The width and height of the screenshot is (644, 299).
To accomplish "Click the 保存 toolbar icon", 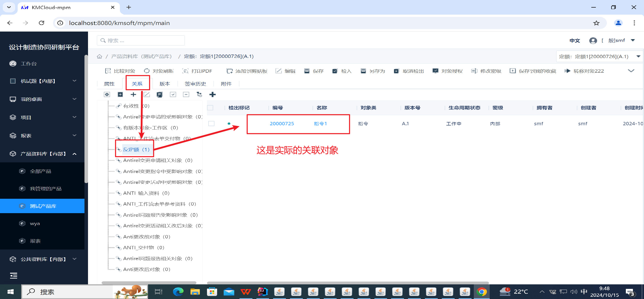I will [x=307, y=71].
